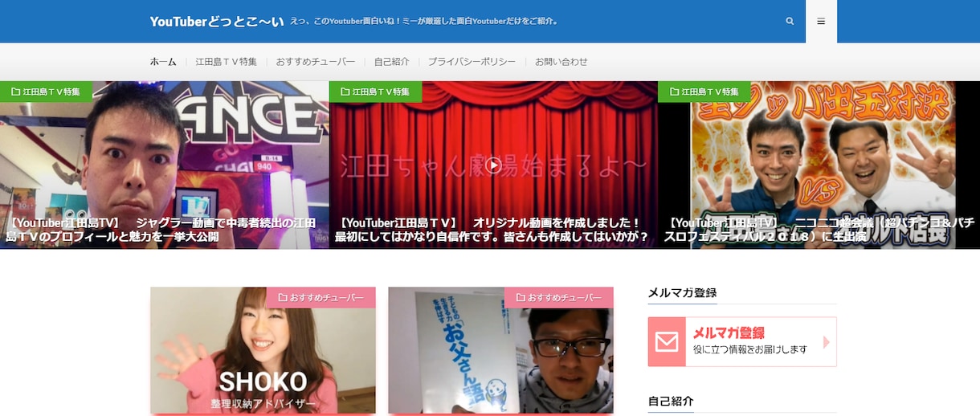Click おすすめチューバー tag on SHOKO card
Screen dimensions: 980x416
[x=321, y=298]
